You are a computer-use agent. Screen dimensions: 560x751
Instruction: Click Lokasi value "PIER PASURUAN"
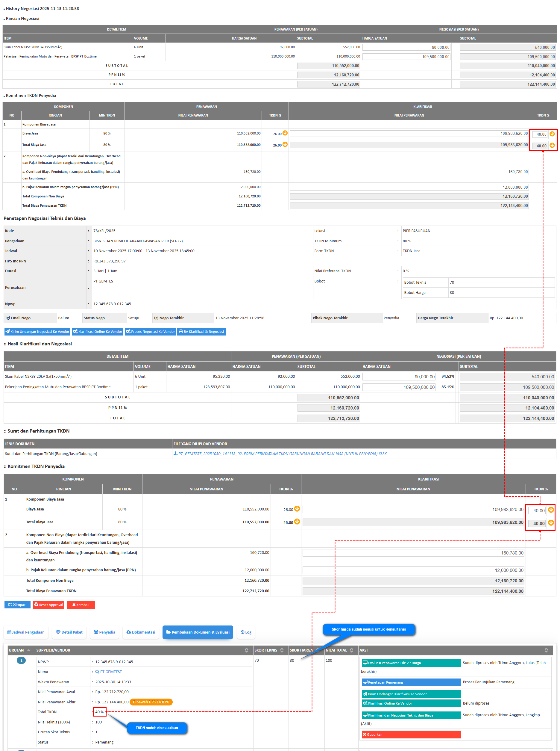pos(416,231)
